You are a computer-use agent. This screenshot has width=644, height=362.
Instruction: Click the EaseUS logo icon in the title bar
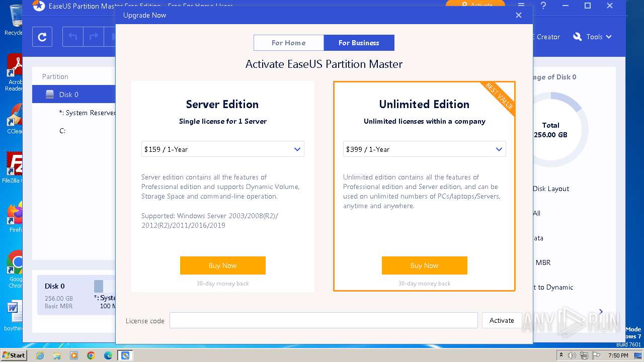39,6
